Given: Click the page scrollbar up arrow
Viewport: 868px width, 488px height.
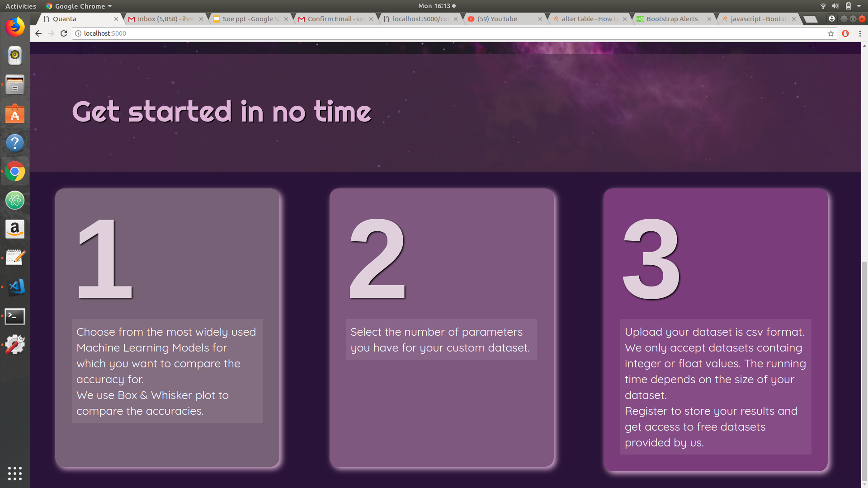Looking at the screenshot, I should tap(864, 45).
